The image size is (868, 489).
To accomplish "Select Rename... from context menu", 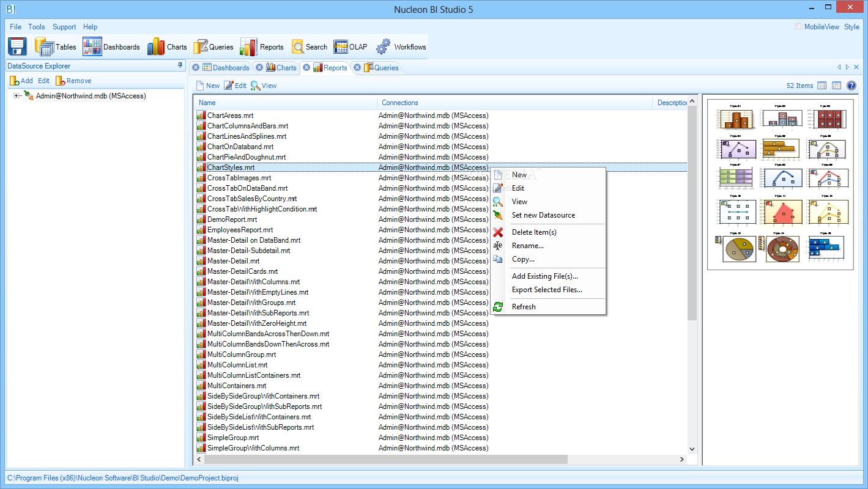I will (x=548, y=246).
